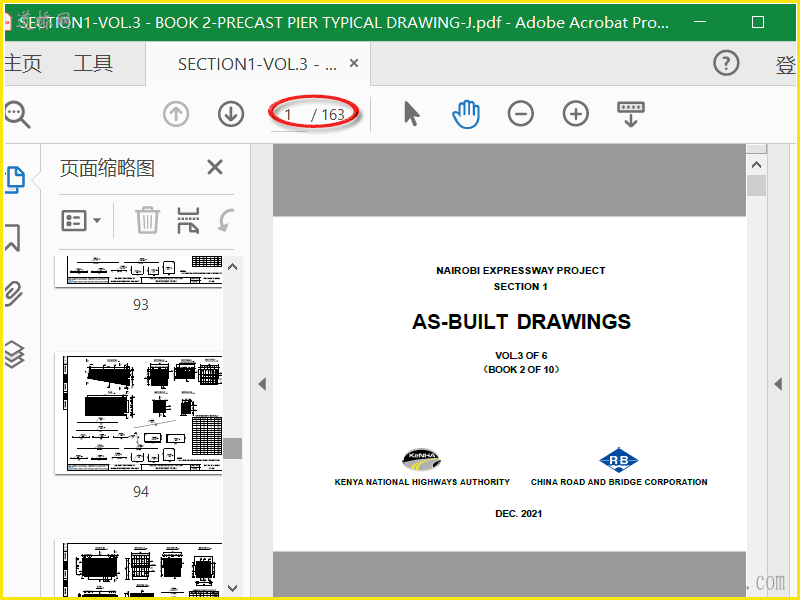Click the document vertical scrollbar thumb
The width and height of the screenshot is (800, 600).
tap(756, 186)
